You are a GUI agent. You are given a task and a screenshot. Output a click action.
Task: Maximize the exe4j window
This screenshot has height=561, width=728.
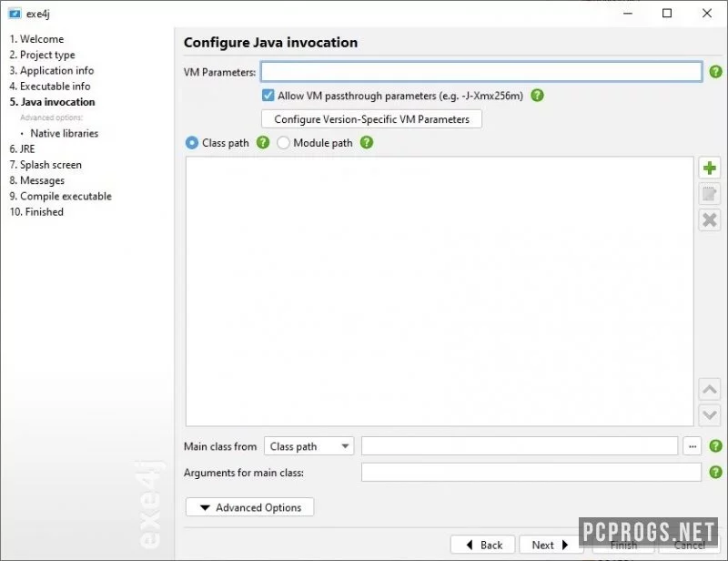pyautogui.click(x=667, y=13)
